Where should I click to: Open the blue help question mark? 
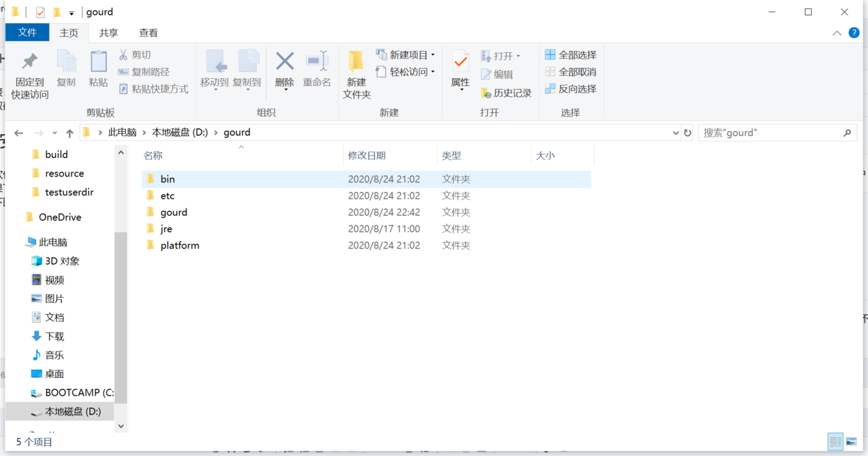(854, 33)
